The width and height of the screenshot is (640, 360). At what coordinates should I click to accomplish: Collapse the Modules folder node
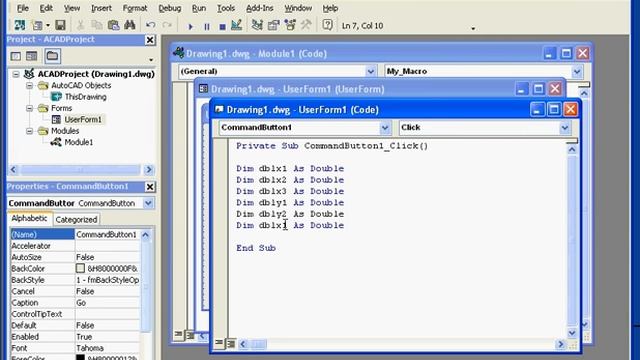(29, 131)
